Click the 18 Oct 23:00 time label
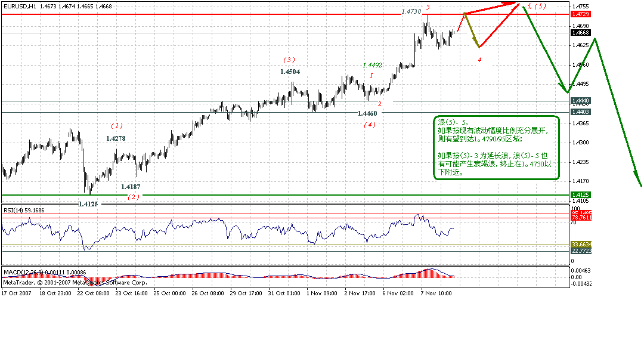 point(55,293)
